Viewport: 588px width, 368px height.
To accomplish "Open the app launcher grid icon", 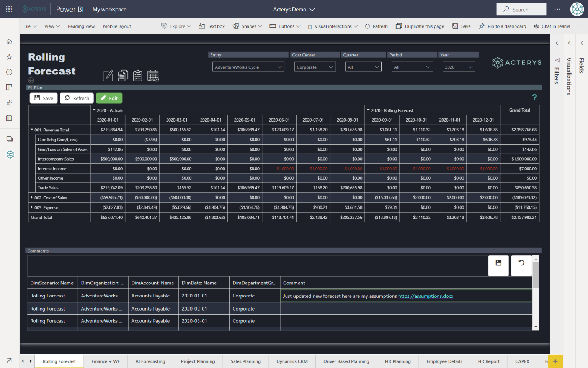I will point(9,9).
